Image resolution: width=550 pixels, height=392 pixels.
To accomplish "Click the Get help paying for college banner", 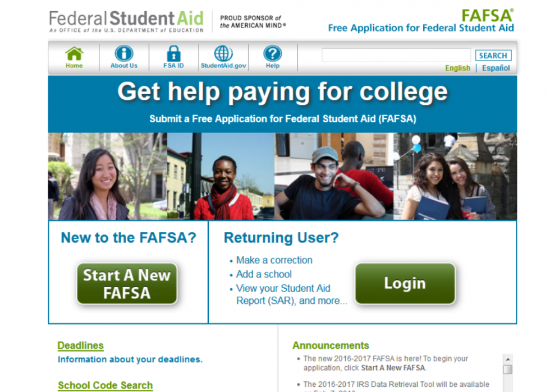I will [282, 104].
